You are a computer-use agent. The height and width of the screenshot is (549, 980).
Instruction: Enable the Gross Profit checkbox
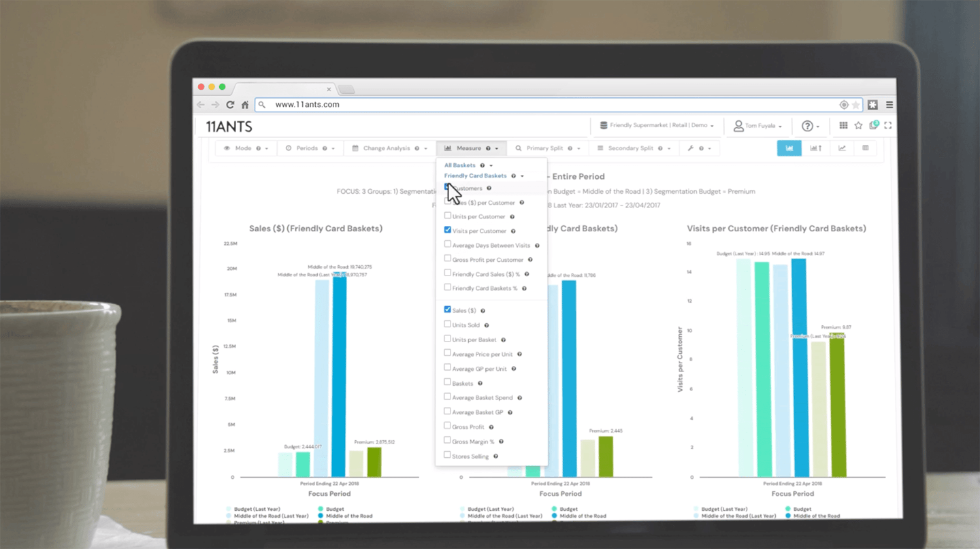click(447, 426)
